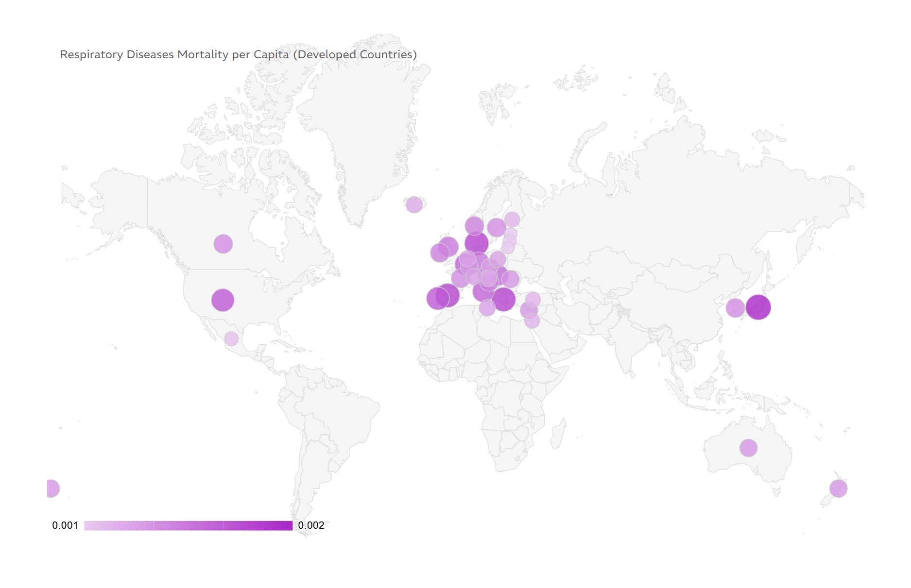Image resolution: width=911 pixels, height=588 pixels.
Task: Click the purple gradient color scale bar
Action: pyautogui.click(x=188, y=525)
